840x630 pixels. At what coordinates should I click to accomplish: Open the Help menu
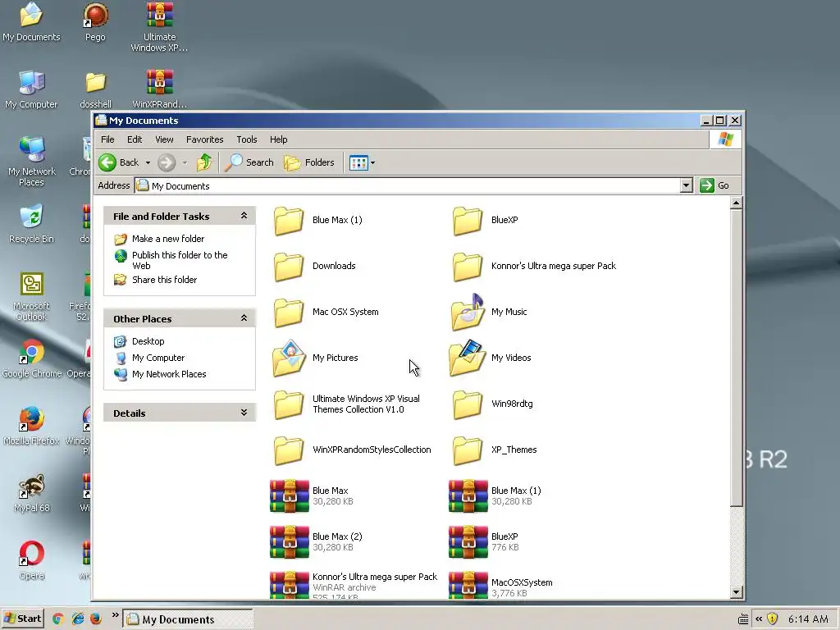point(279,139)
